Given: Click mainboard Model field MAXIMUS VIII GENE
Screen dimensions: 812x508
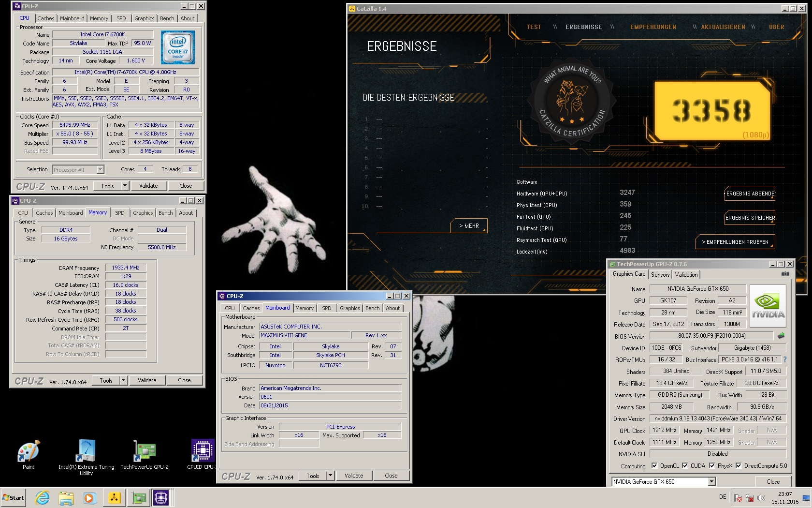Looking at the screenshot, I should [304, 335].
